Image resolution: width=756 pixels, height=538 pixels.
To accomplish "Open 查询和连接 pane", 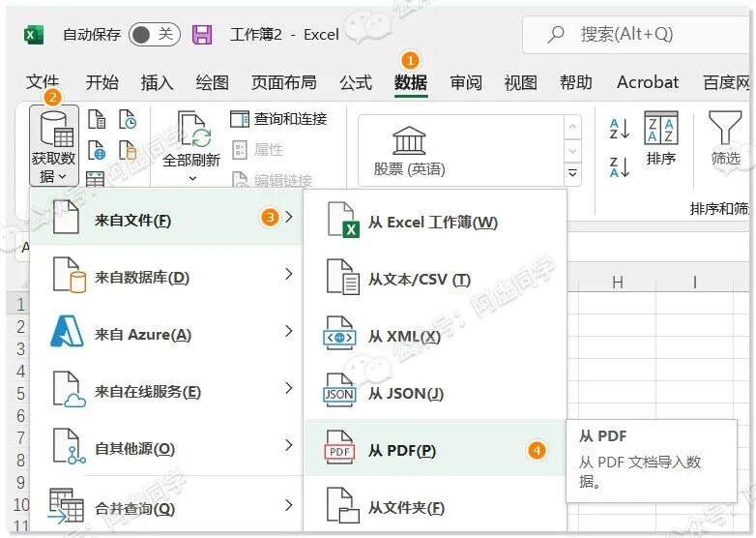I will coord(278,119).
